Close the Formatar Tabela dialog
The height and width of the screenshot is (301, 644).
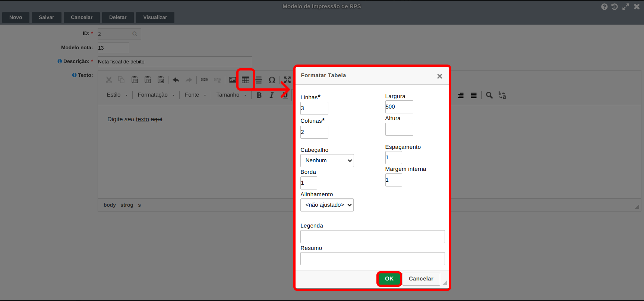click(440, 76)
